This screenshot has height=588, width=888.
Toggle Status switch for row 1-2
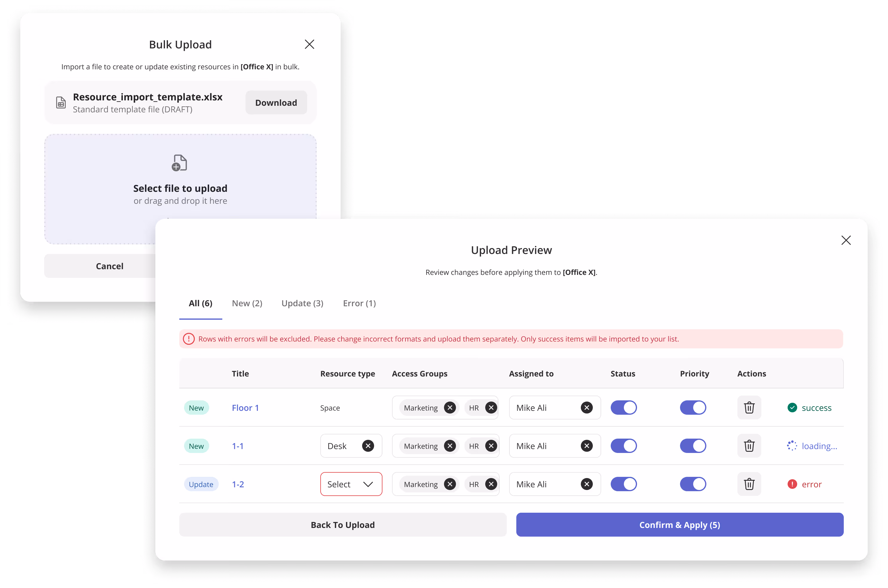click(623, 484)
